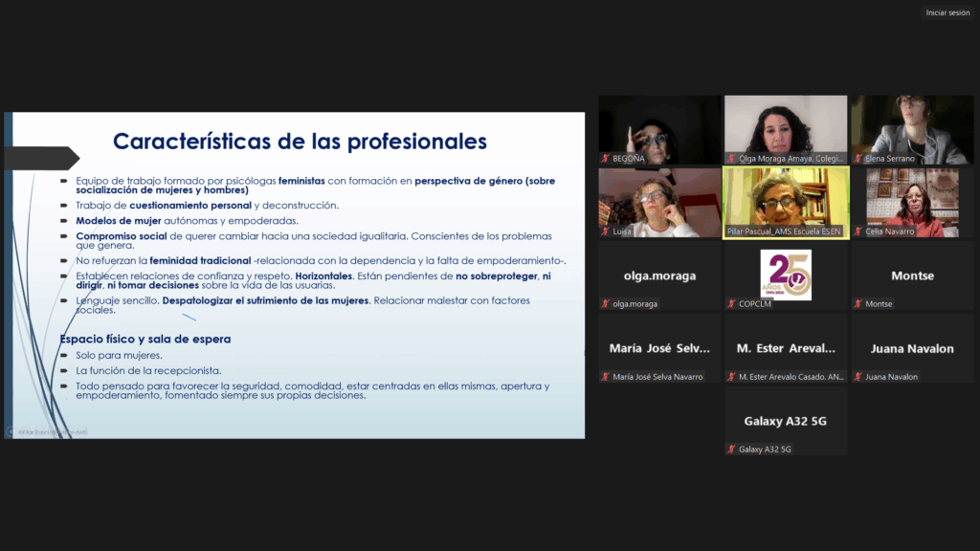Image resolution: width=980 pixels, height=551 pixels.
Task: Click the Espacio físico y sala de espera heading
Action: click(145, 339)
